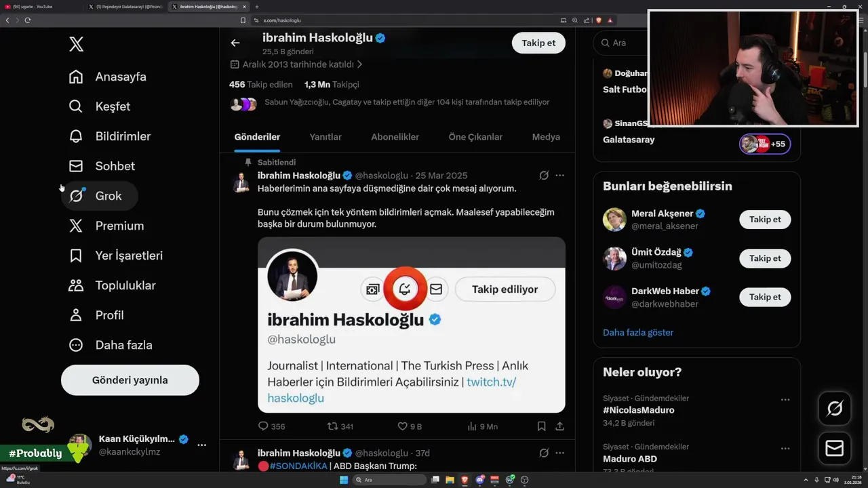Screen dimensions: 868x488
Task: Click Daha fazla göster link
Action: (x=638, y=332)
